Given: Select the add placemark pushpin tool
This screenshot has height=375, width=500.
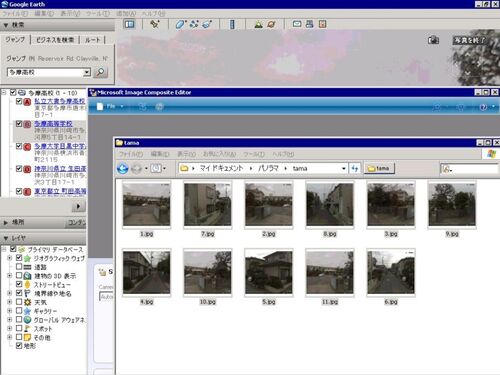Looking at the screenshot, I should click(155, 24).
